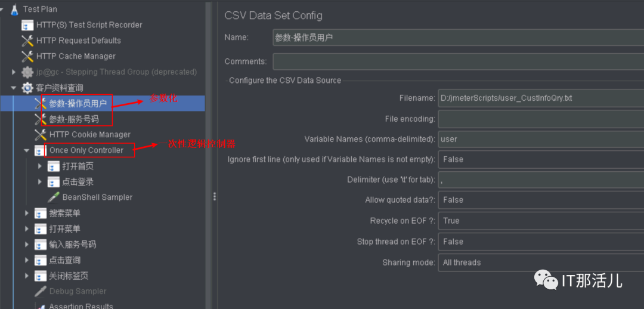Screen dimensions: 644x309
Task: Click the HTTP Request Defaults wrench icon
Action: [27, 41]
